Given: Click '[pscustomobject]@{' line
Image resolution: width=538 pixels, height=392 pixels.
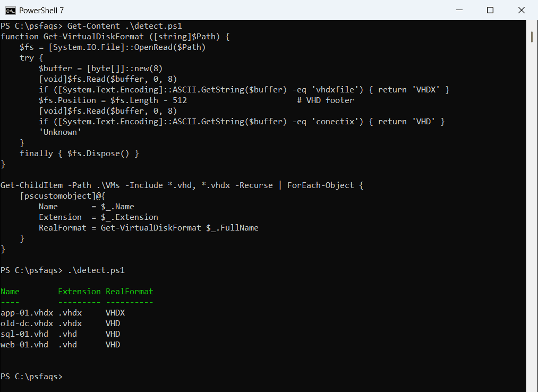Looking at the screenshot, I should (x=63, y=197).
